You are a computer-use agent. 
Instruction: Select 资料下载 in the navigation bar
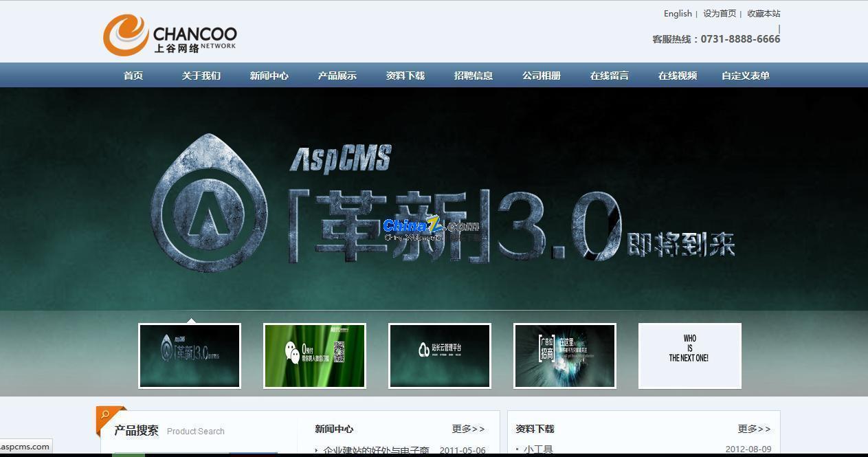pos(405,76)
